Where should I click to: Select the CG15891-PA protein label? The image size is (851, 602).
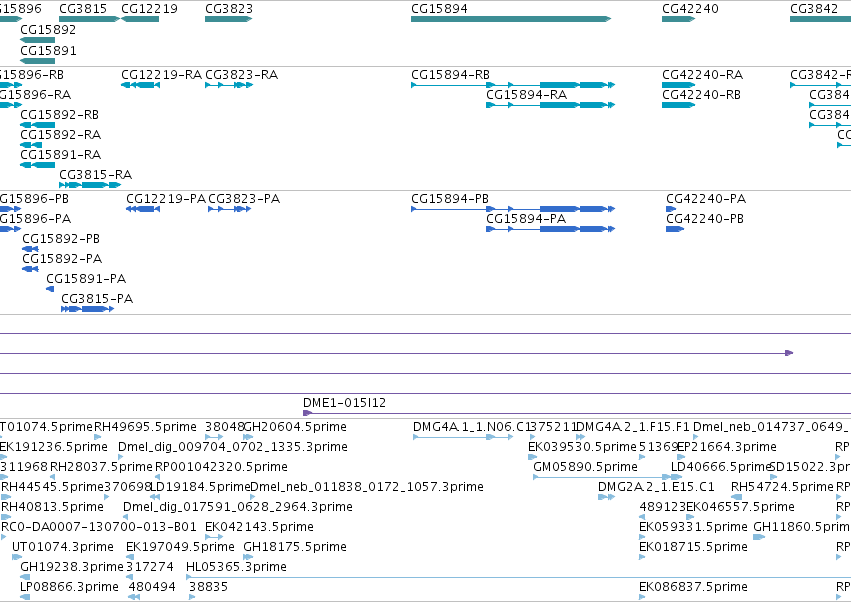click(x=86, y=279)
